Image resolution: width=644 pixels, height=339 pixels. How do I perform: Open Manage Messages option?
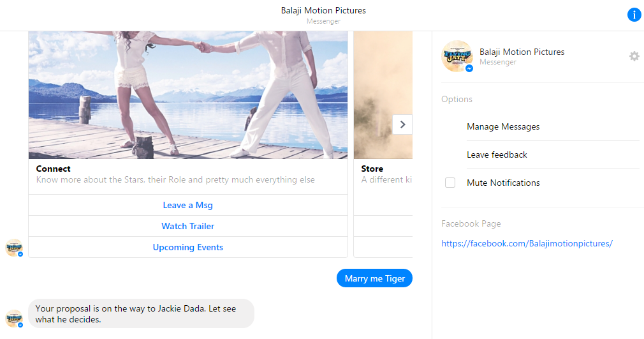point(502,126)
